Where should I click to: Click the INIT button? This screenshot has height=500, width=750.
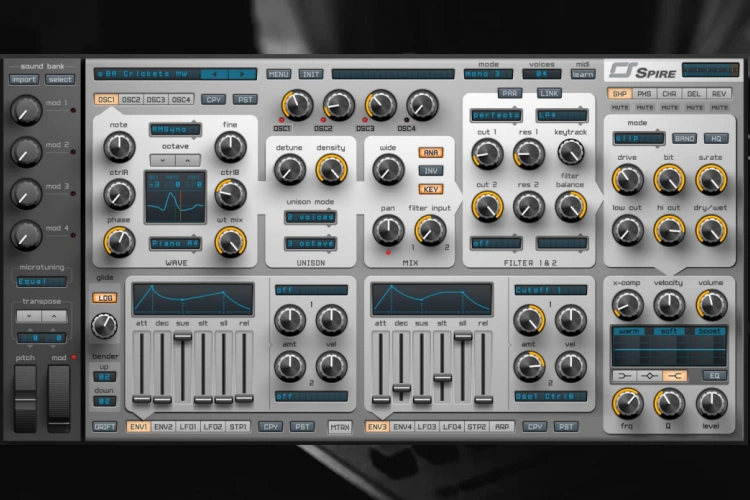(311, 74)
